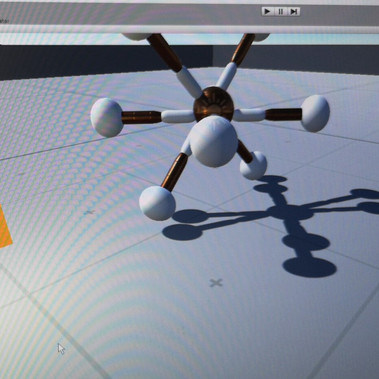This screenshot has width=379, height=379.
Task: Select the orange object at the left edge
Action: click(5, 227)
